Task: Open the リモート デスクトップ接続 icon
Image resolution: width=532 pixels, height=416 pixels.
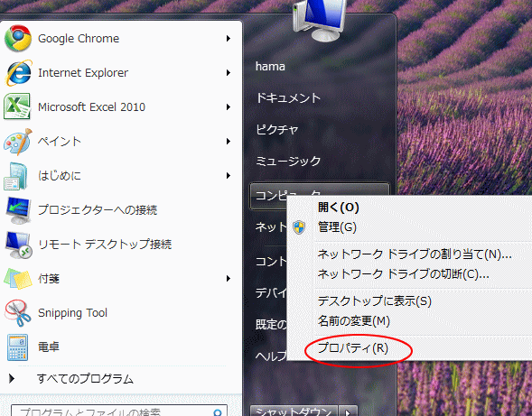Action: [18, 245]
